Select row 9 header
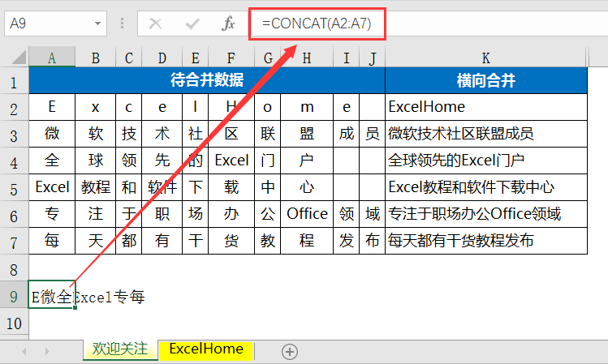This screenshot has height=364, width=608. (14, 294)
